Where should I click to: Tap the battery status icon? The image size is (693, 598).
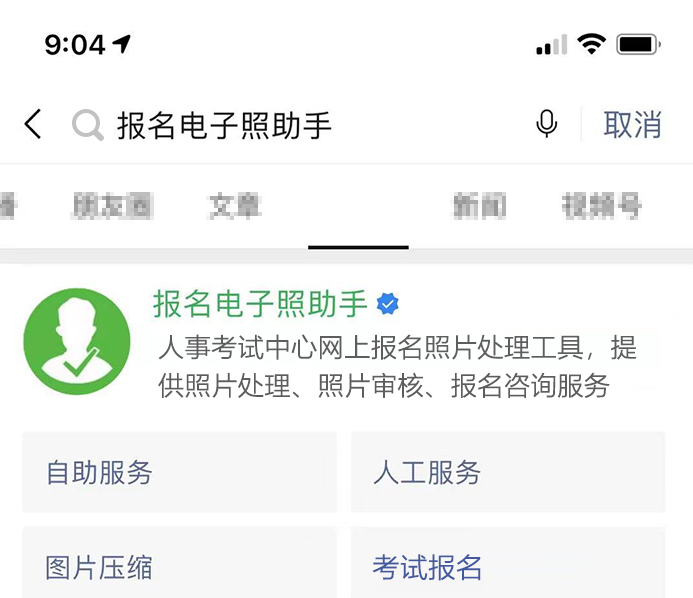639,44
